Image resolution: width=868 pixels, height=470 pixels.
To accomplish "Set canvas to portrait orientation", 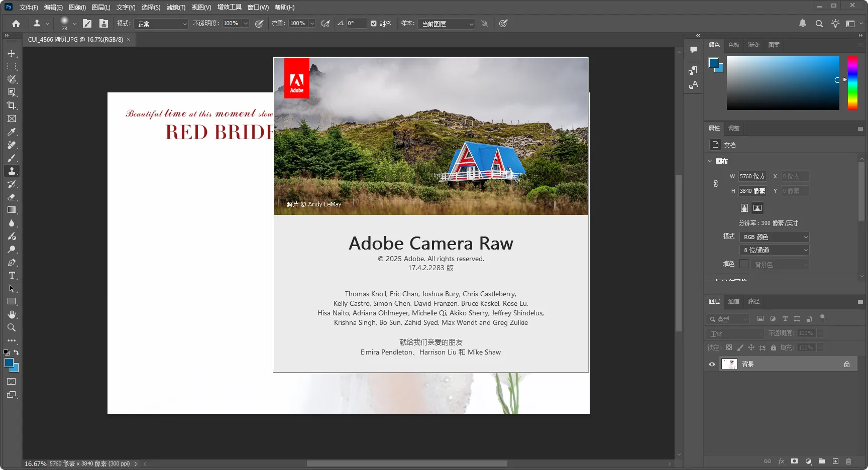I will 744,208.
